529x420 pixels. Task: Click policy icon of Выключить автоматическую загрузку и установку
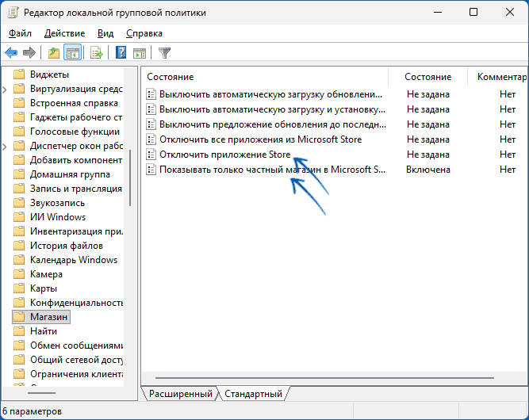[151, 109]
